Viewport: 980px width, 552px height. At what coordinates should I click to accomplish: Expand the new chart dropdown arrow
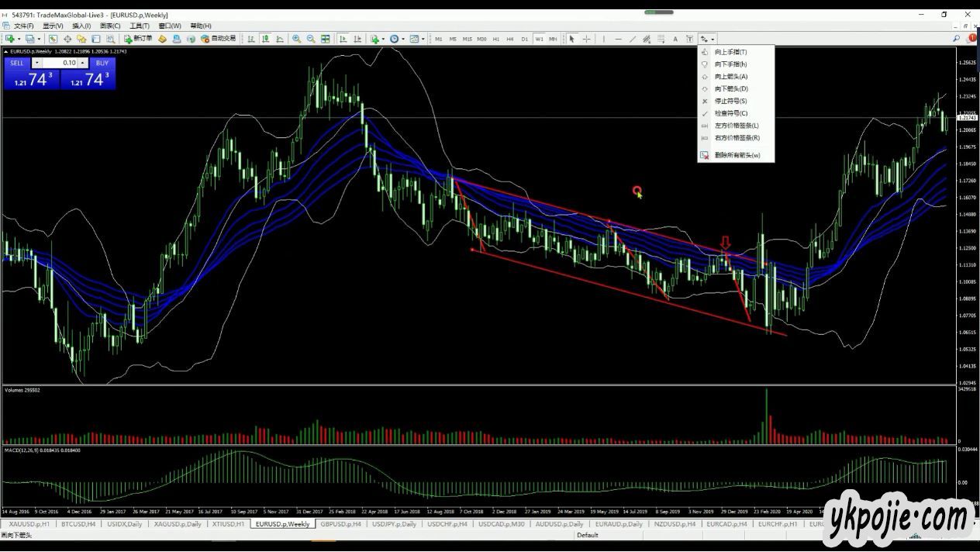coord(19,39)
